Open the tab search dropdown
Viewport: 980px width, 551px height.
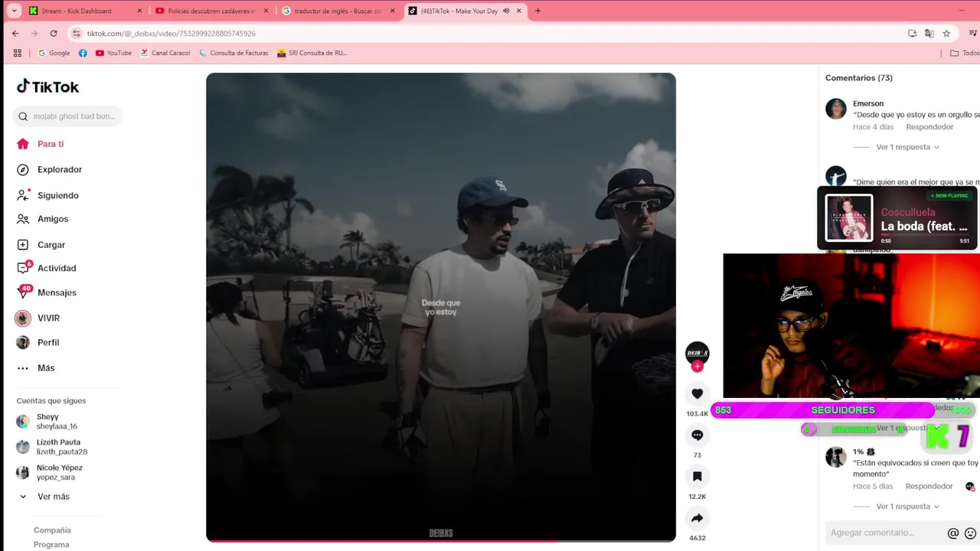coord(14,11)
